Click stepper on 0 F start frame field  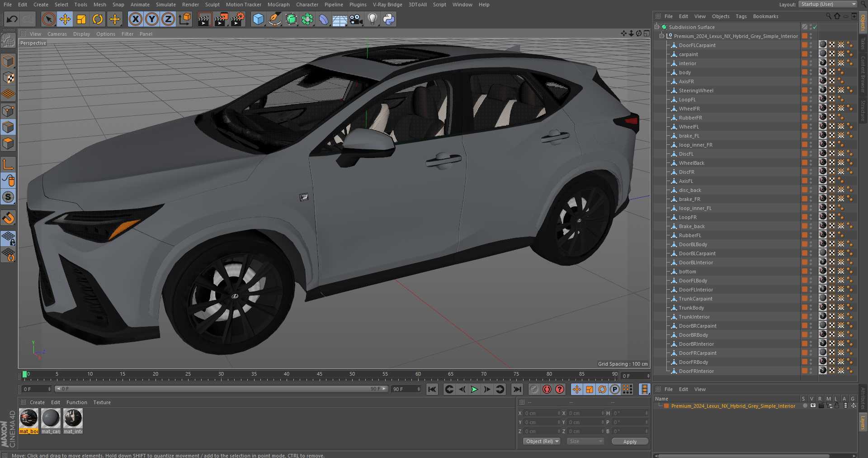pos(49,389)
